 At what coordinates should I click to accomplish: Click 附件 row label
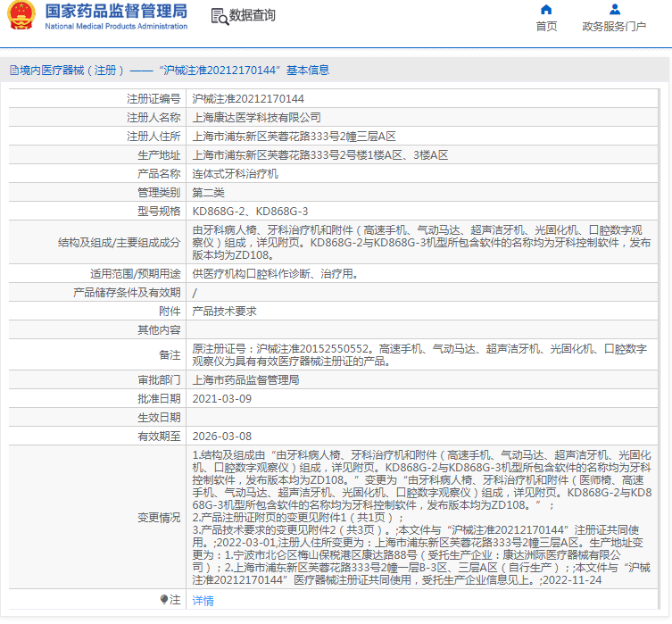[x=170, y=312]
